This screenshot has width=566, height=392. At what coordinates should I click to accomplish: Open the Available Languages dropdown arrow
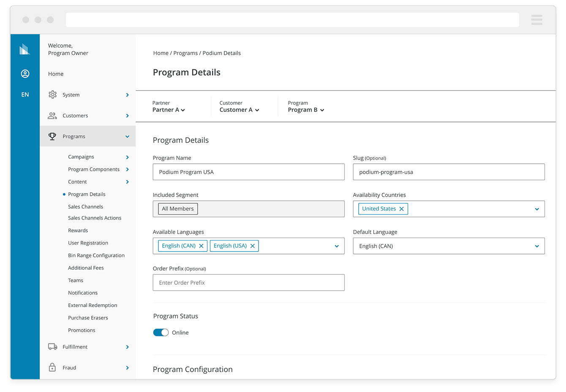(x=337, y=246)
